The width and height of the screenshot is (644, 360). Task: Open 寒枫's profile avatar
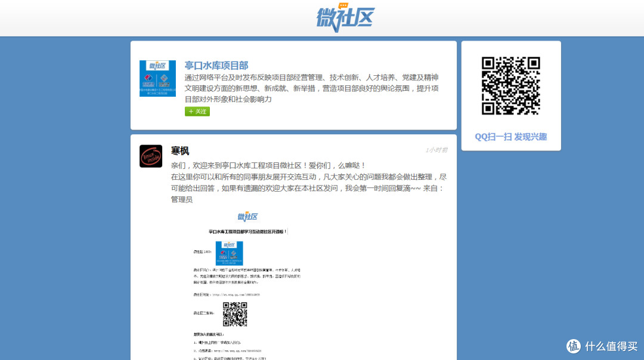click(x=151, y=156)
